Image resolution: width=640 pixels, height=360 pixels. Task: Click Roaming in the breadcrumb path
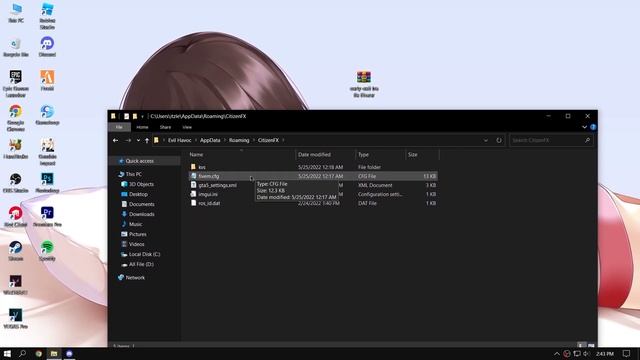(x=239, y=140)
